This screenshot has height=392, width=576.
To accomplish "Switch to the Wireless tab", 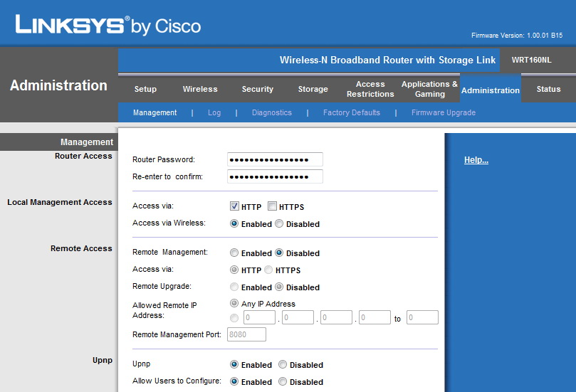I will coord(200,89).
